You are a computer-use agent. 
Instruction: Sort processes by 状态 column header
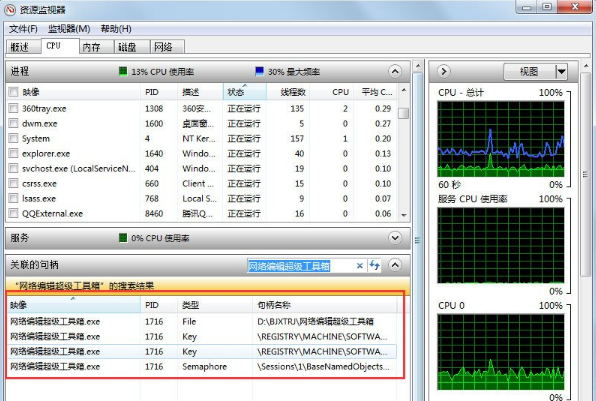[245, 92]
